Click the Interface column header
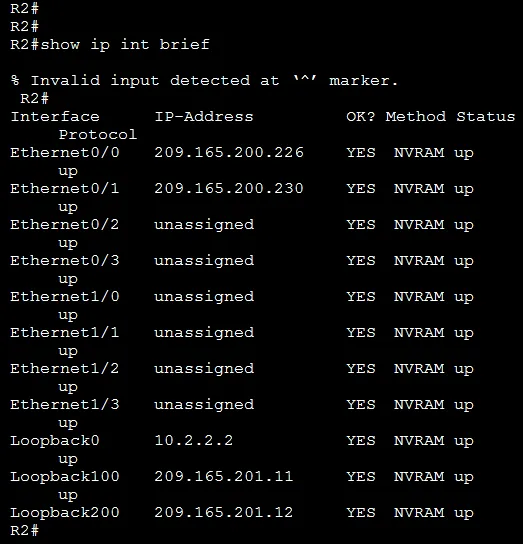The width and height of the screenshot is (523, 544). [x=55, y=117]
